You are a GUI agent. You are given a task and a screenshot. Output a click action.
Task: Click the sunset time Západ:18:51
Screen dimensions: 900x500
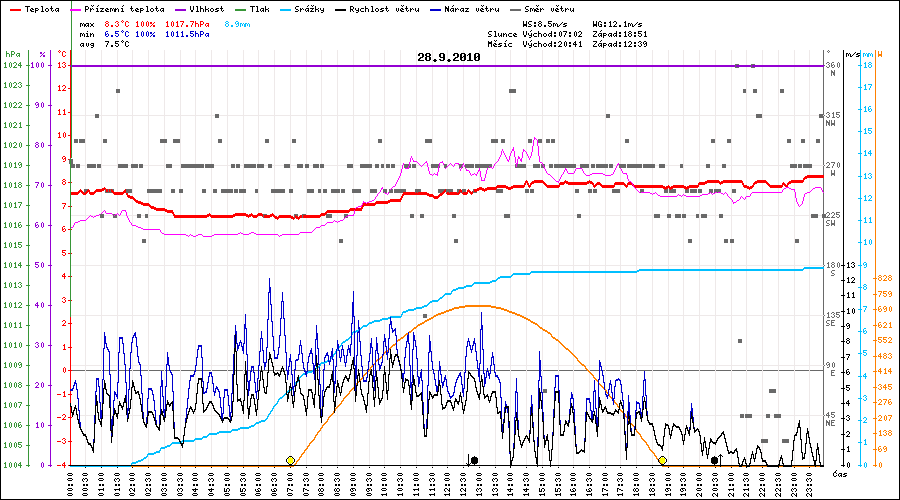(620, 34)
